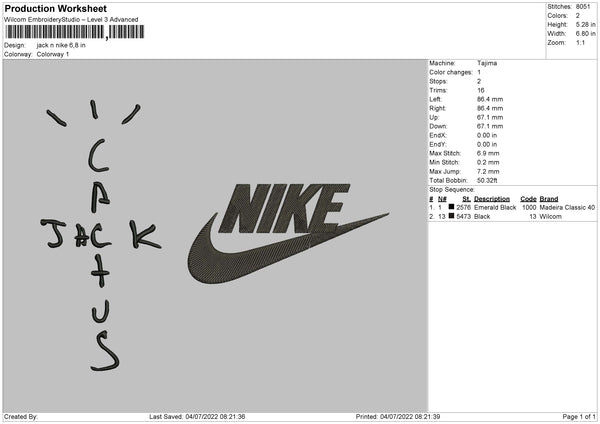Click the "Description" column header
The width and height of the screenshot is (600, 424).
click(x=492, y=199)
